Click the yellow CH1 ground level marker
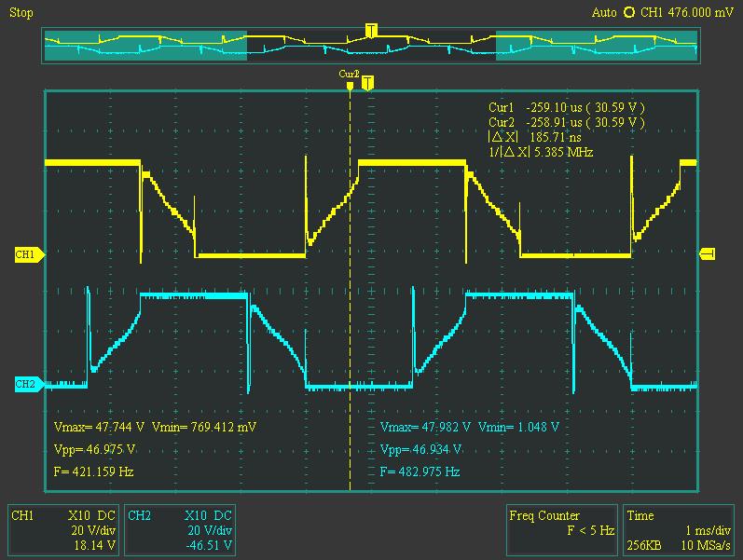 click(26, 254)
